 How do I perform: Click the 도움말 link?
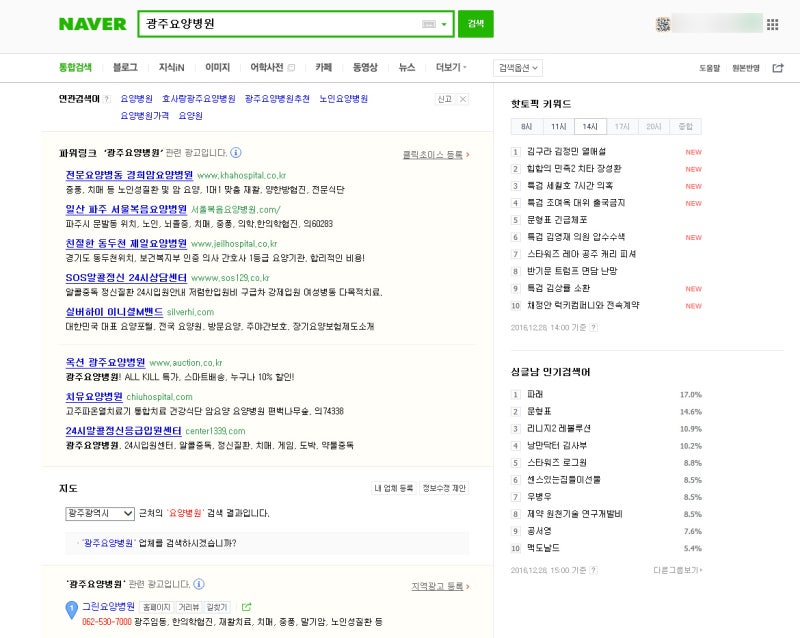tap(709, 68)
